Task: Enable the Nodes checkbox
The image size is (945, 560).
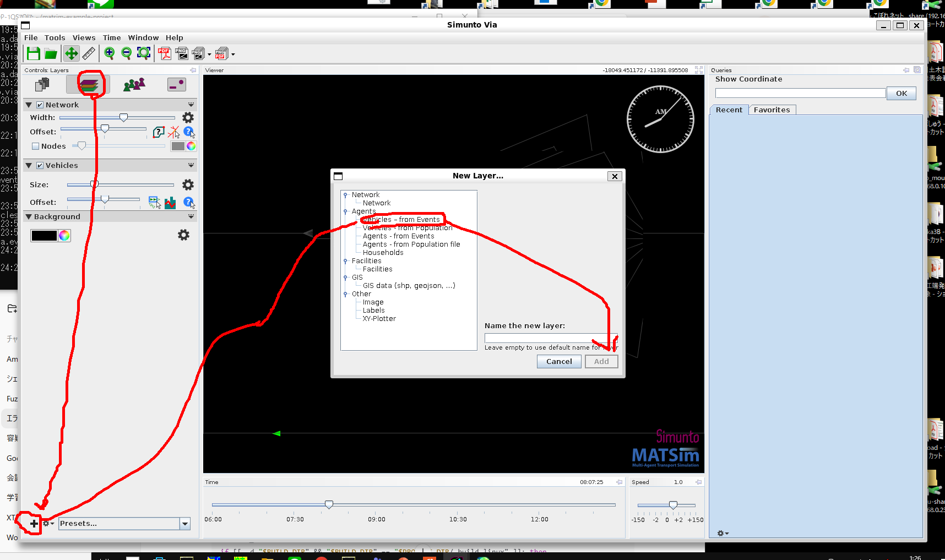Action: 36,146
